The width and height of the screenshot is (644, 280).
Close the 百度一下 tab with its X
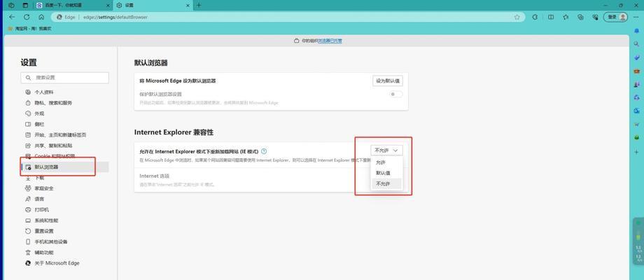pyautogui.click(x=108, y=6)
